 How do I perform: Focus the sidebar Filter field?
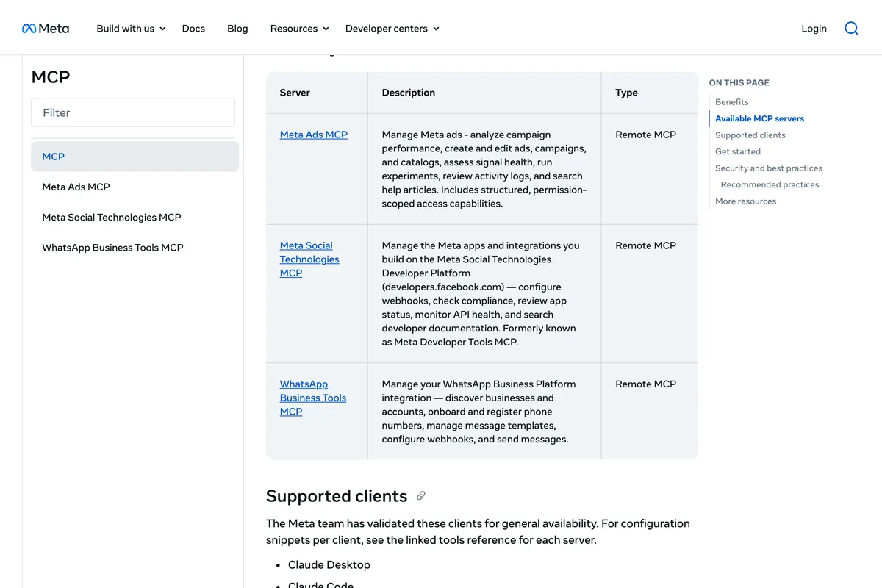133,112
